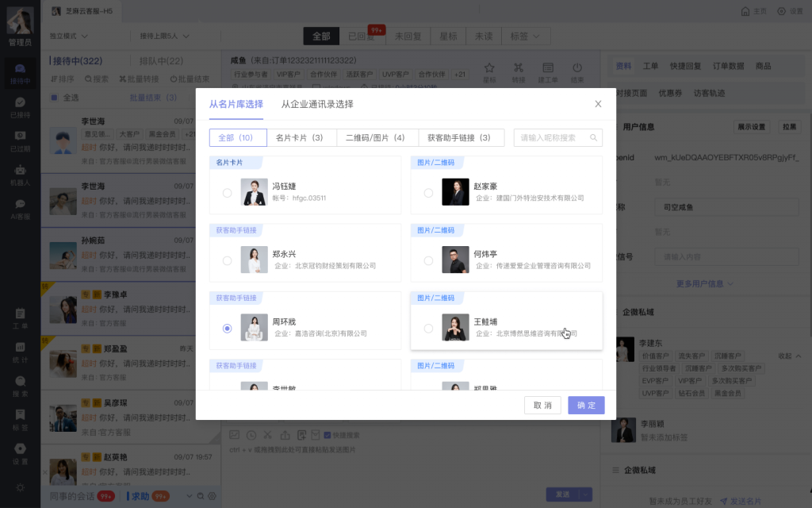Viewport: 812px width, 508px height.
Task: Click the 确定 confirm button
Action: [x=586, y=405]
